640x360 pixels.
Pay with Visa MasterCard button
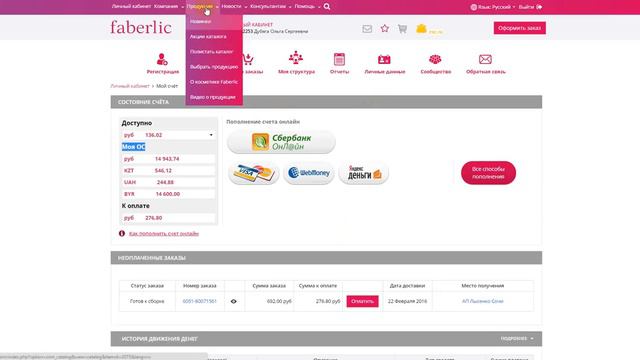tap(253, 173)
